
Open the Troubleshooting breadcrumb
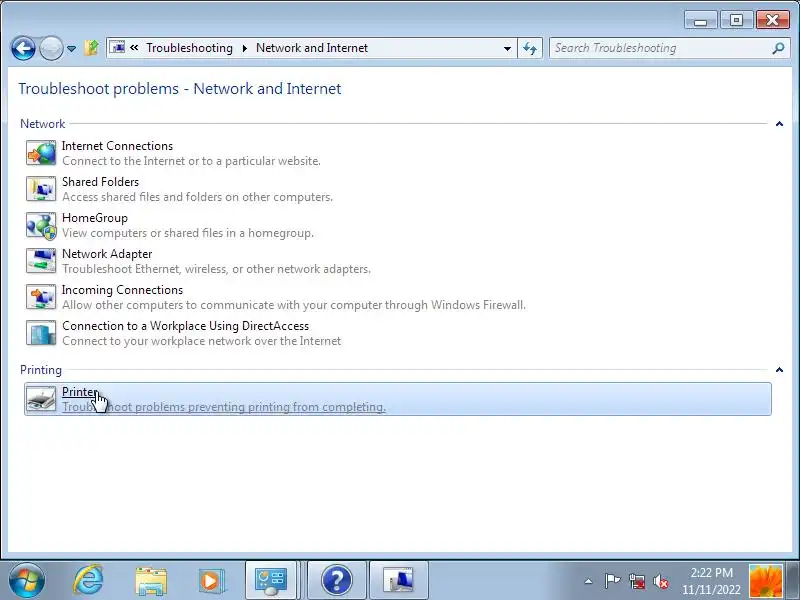(x=189, y=48)
